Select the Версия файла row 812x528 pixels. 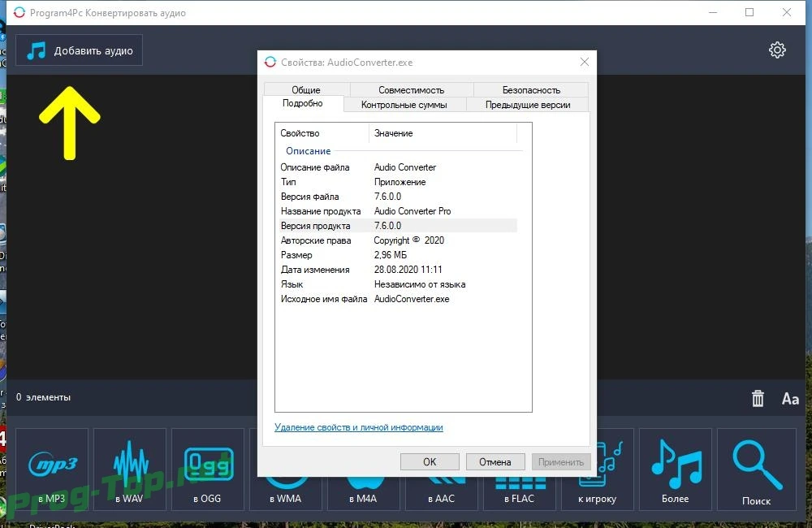click(398, 197)
